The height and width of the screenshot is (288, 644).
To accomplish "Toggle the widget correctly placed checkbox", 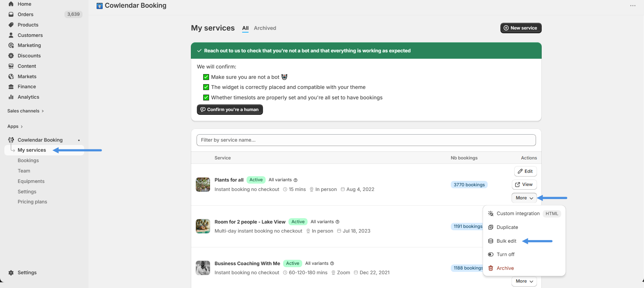I will coord(206,87).
